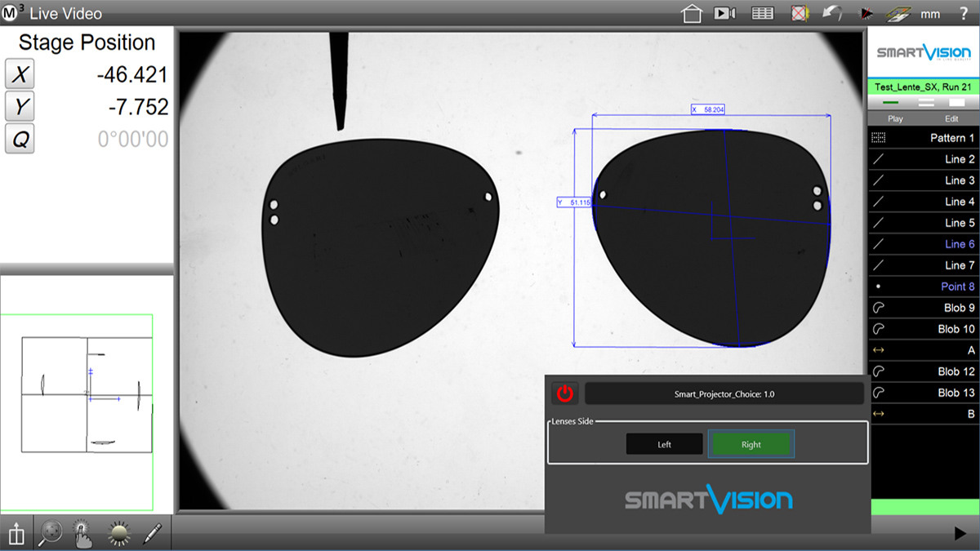Show the data table view

click(x=763, y=13)
